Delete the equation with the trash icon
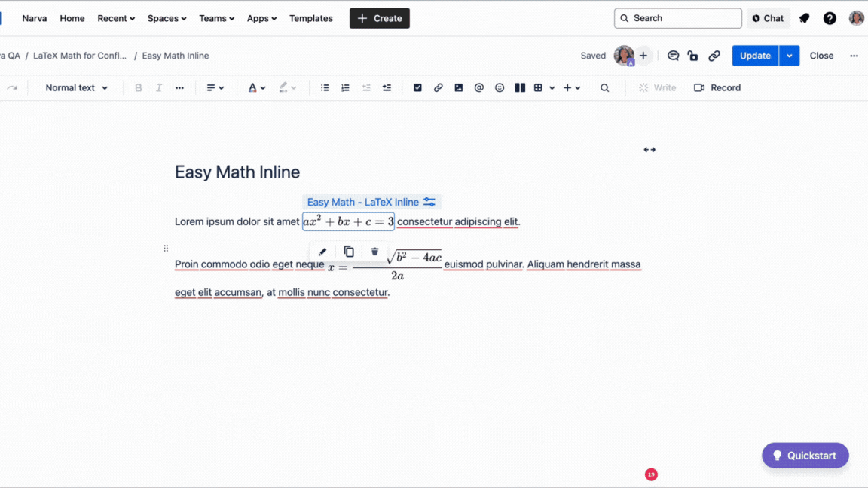Viewport: 868px width, 488px height. [374, 251]
